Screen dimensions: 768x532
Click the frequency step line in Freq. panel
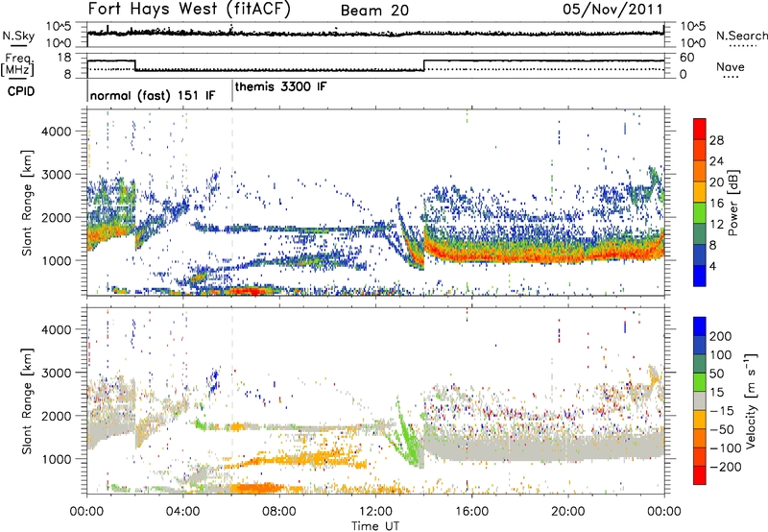[x=375, y=66]
